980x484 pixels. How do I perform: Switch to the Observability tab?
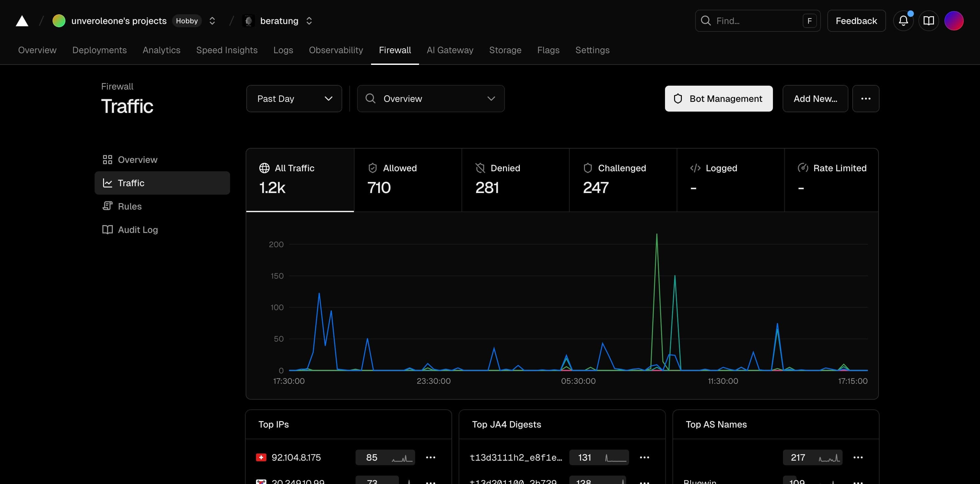(335, 50)
